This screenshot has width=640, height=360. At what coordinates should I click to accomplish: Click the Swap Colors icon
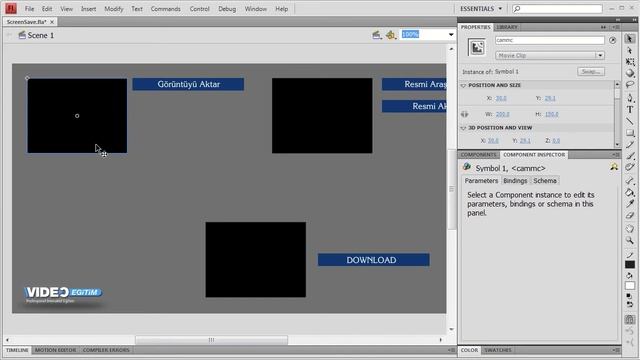coord(629,304)
